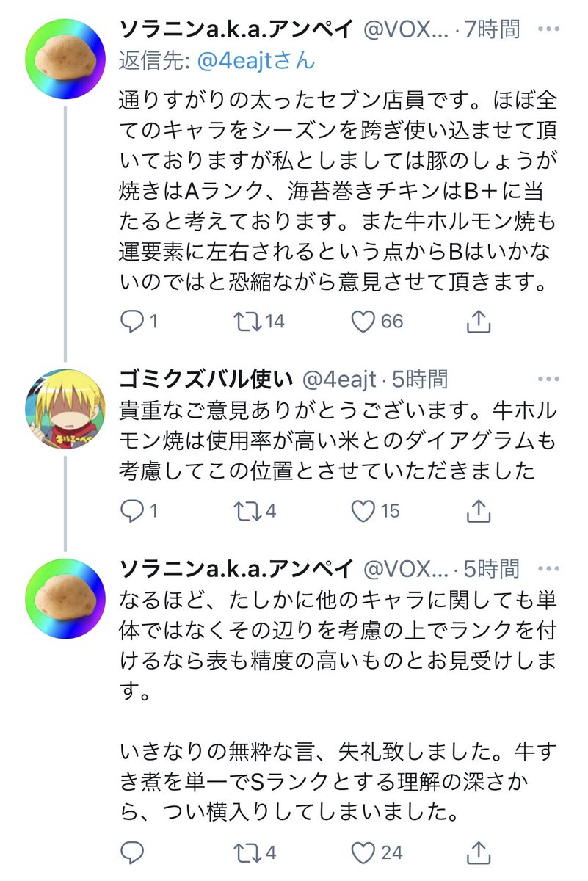
Task: Tap the potato avatar on last tweet
Action: [66, 599]
